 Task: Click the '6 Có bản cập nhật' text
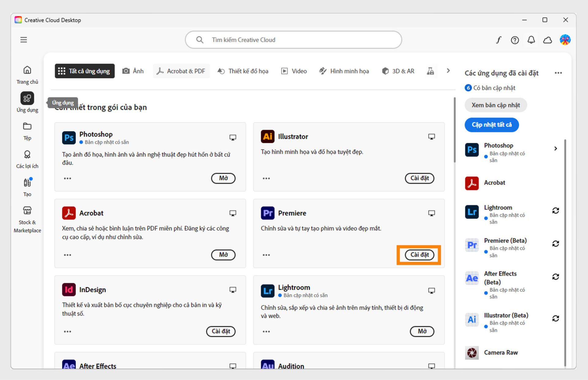point(490,88)
